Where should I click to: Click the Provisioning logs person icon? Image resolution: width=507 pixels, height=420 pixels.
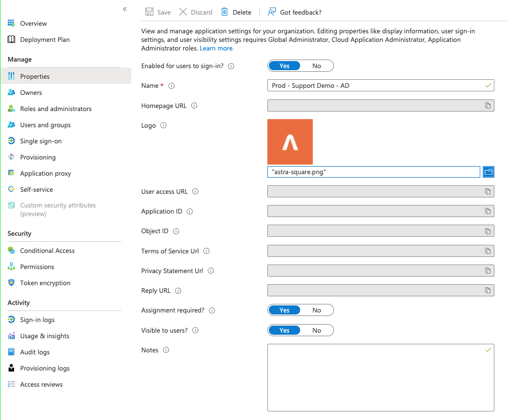point(11,368)
